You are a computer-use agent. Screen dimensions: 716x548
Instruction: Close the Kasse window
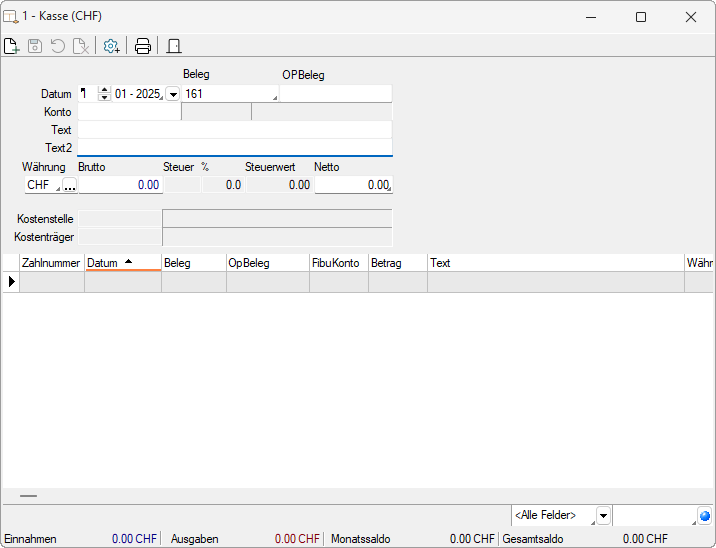pyautogui.click(x=691, y=17)
